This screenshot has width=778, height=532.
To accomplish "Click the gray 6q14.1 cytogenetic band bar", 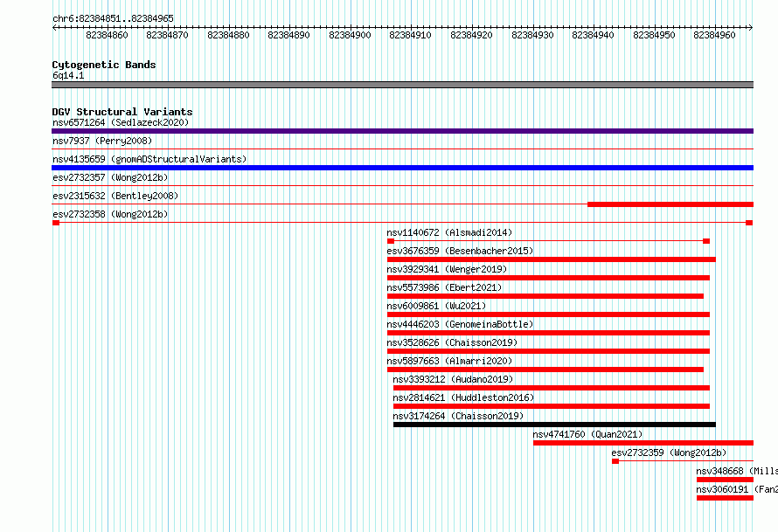I will point(402,85).
